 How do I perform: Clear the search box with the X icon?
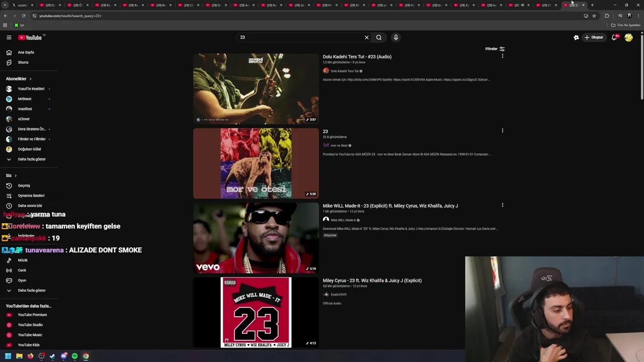pyautogui.click(x=367, y=37)
